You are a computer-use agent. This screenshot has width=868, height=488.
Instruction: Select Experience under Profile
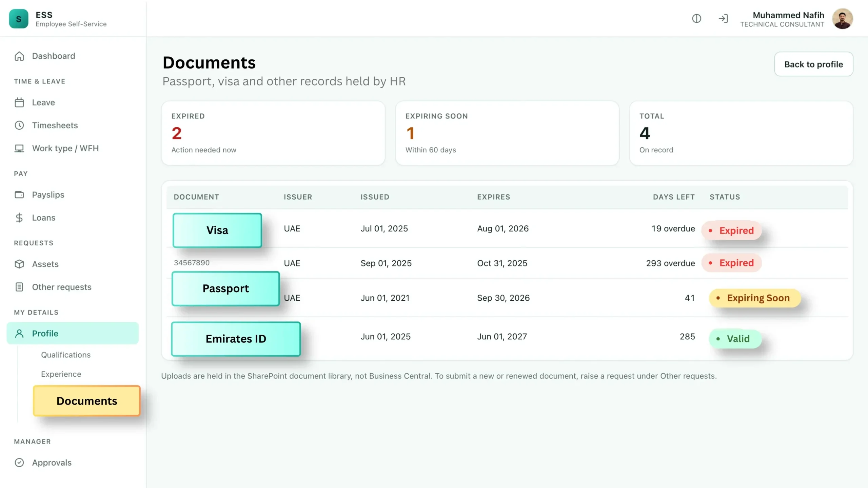(61, 374)
